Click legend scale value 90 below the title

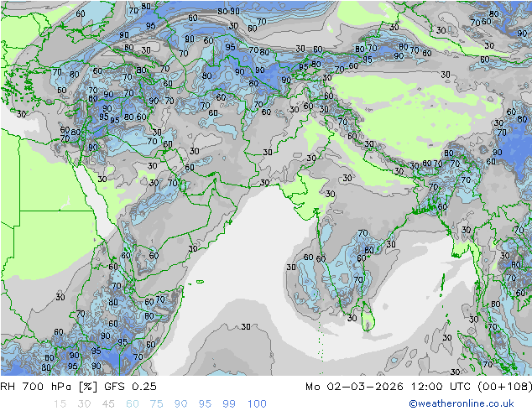tap(181, 404)
